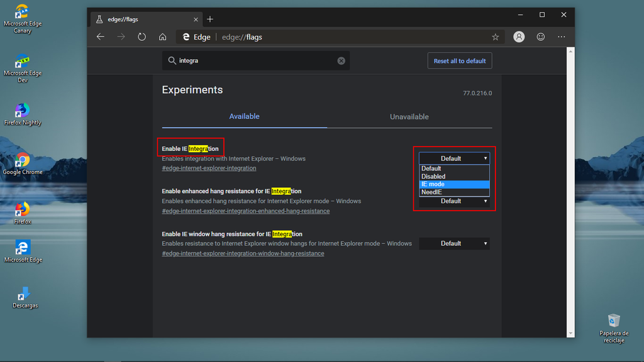Open window-hang-resistance flag link
The image size is (644, 362).
click(x=243, y=254)
